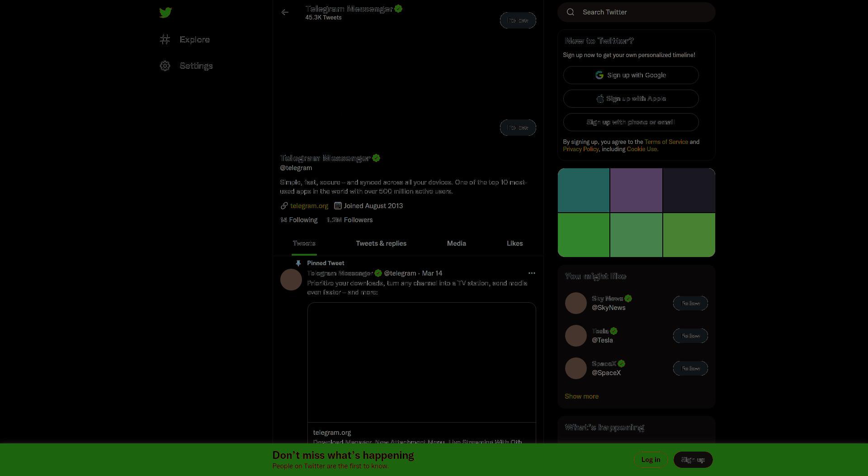Click the Explore hashtag icon
868x476 pixels.
tap(165, 40)
